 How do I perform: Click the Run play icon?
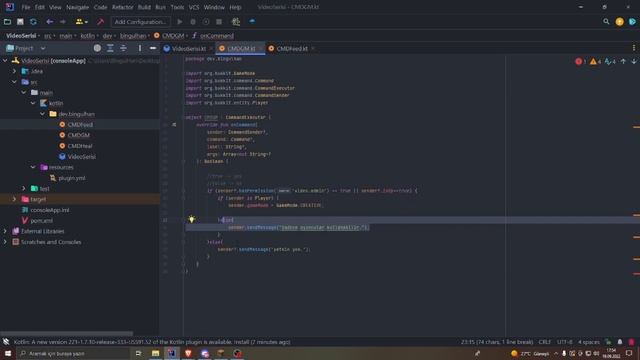pos(180,22)
